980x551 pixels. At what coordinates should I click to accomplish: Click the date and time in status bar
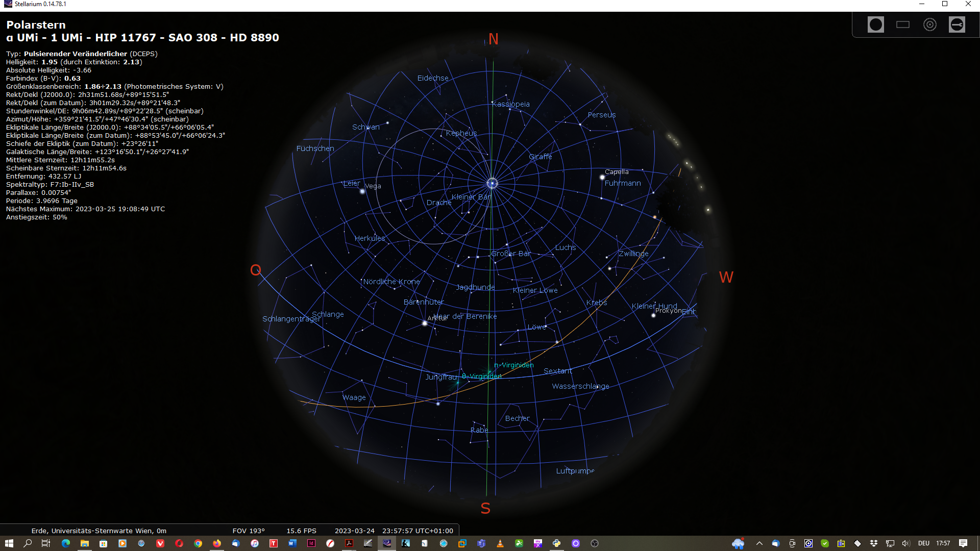tap(394, 531)
